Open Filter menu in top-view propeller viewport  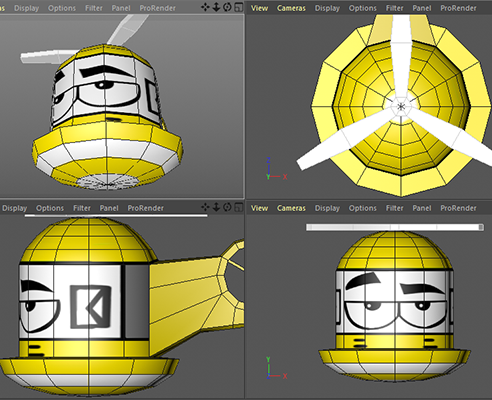(x=395, y=8)
